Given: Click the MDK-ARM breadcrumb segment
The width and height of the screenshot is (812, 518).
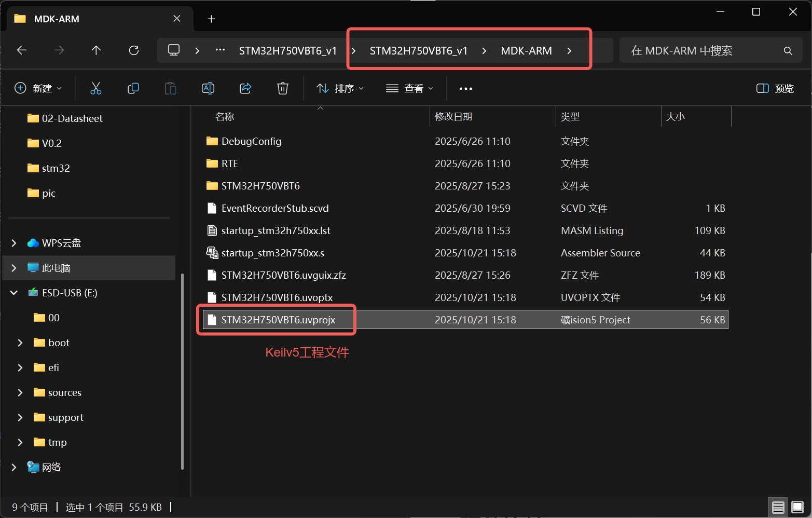Looking at the screenshot, I should coord(526,51).
